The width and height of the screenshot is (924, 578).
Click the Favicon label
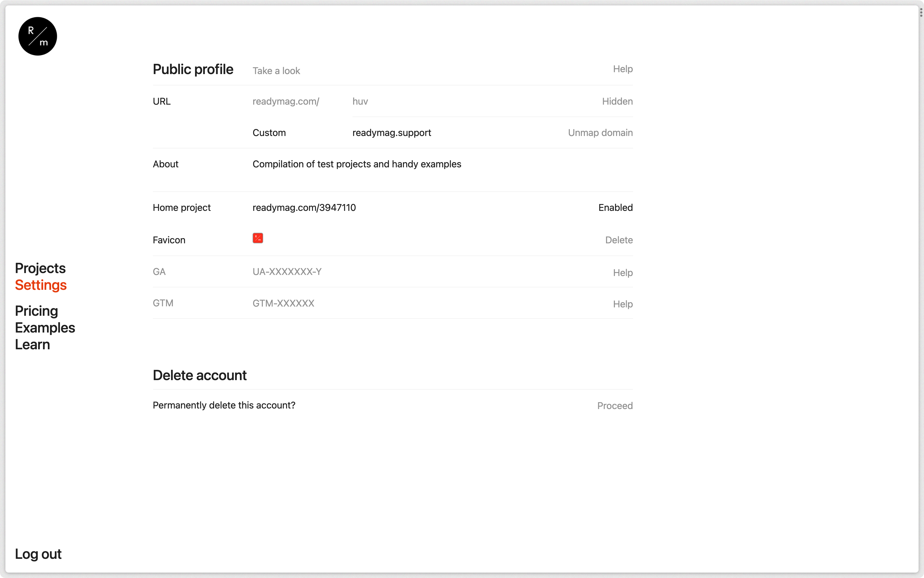tap(169, 240)
